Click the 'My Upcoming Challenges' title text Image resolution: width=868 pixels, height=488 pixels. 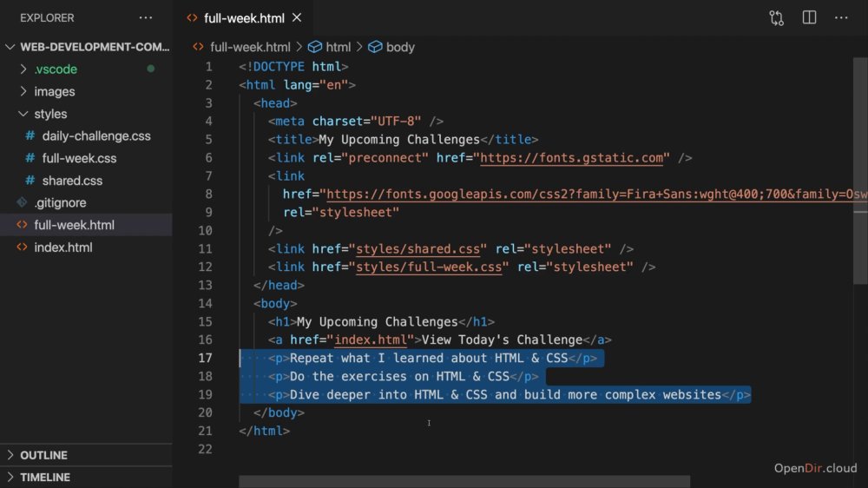click(399, 140)
